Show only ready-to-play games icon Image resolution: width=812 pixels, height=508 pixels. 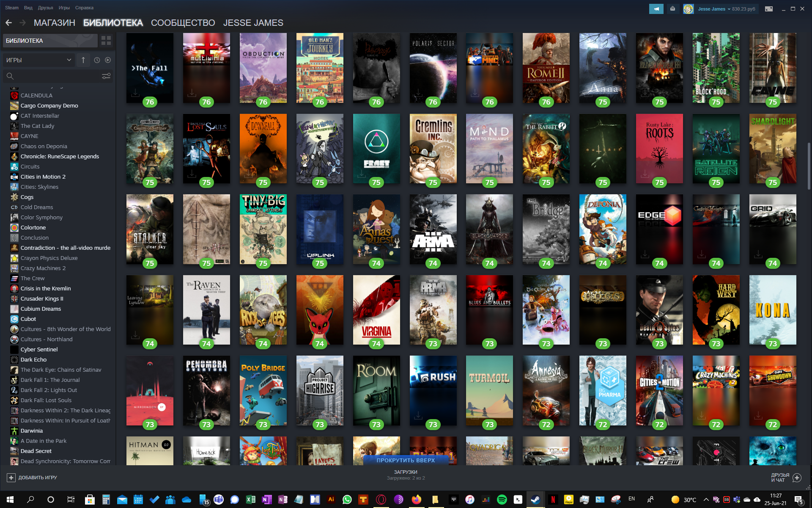[x=108, y=60]
